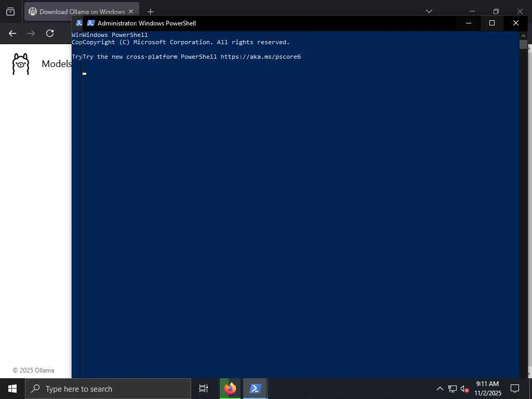Click the Ollama llama logo
The height and width of the screenshot is (399, 532).
21,64
